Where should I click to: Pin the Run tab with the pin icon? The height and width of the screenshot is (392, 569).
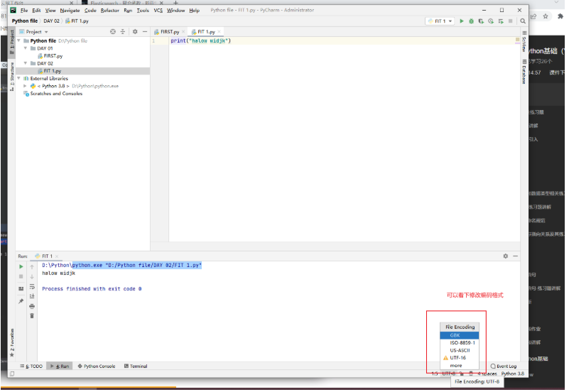[x=21, y=301]
